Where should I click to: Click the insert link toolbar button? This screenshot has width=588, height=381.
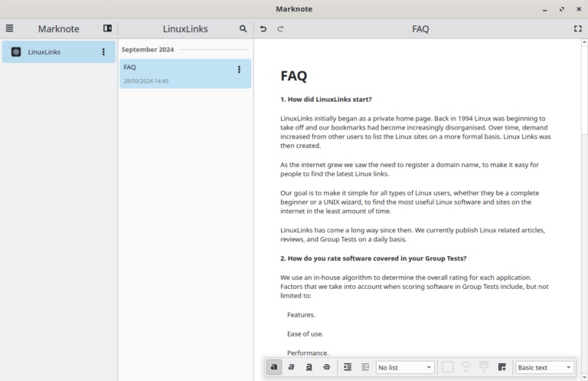click(x=465, y=366)
